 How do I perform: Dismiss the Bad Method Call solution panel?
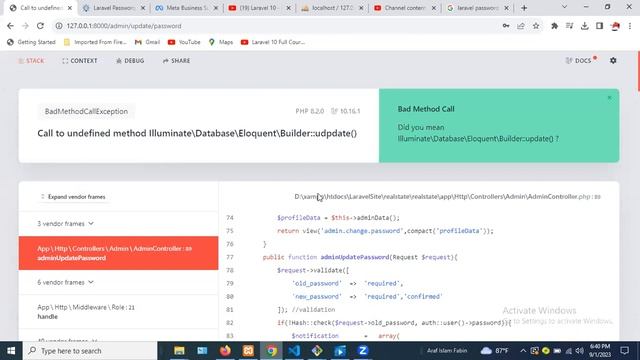tap(609, 98)
